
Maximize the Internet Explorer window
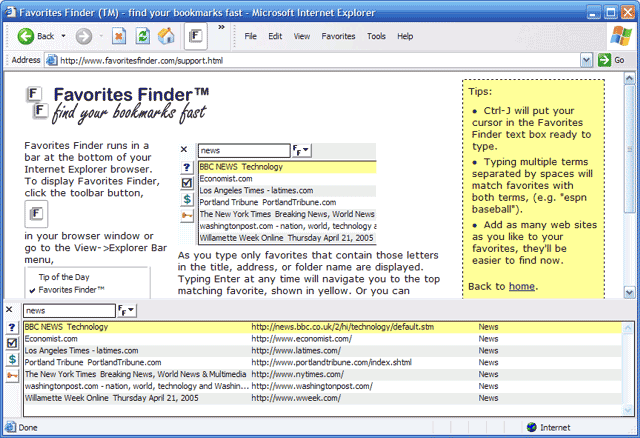click(x=611, y=12)
